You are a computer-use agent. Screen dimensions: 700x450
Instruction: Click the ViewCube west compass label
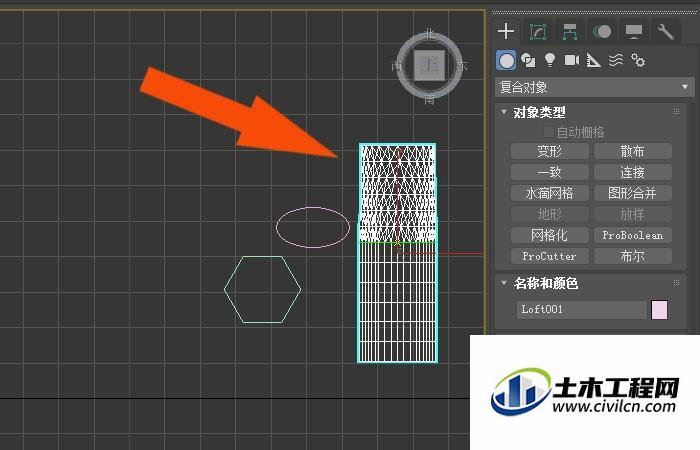click(x=396, y=66)
